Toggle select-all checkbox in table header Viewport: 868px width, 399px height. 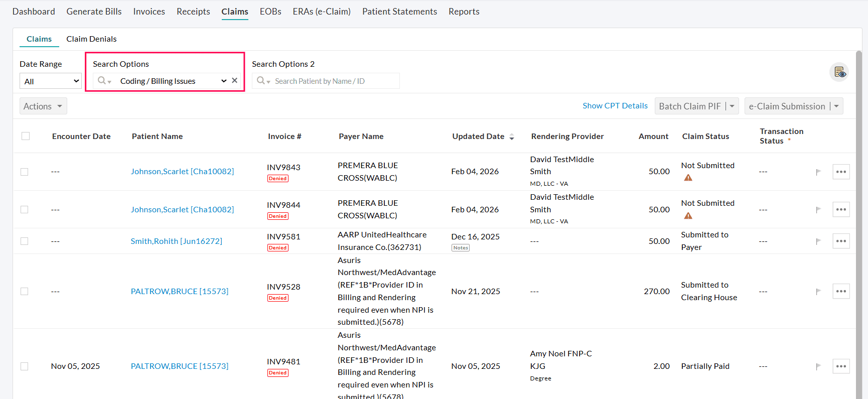click(26, 136)
